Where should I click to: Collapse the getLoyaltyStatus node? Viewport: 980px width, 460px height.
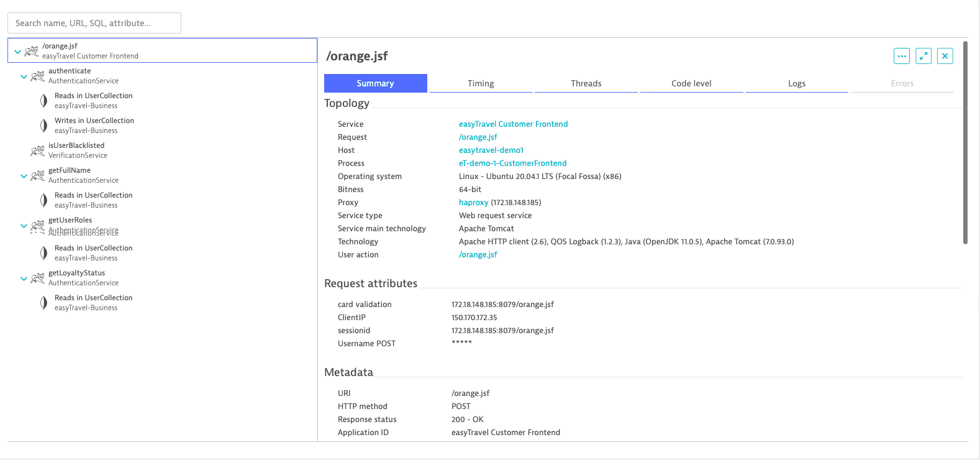click(24, 278)
